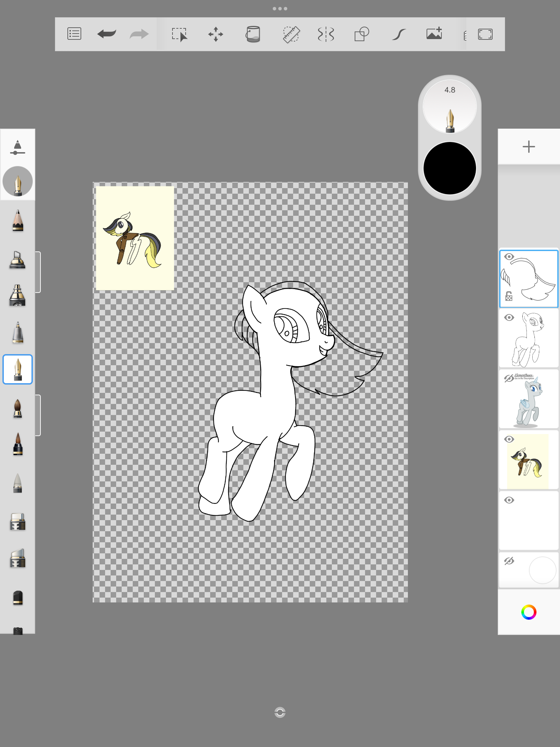Open the main menu list icon

(74, 34)
